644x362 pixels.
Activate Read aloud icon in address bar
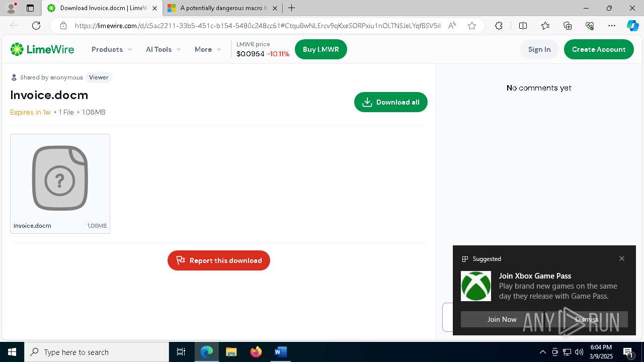pos(452,26)
